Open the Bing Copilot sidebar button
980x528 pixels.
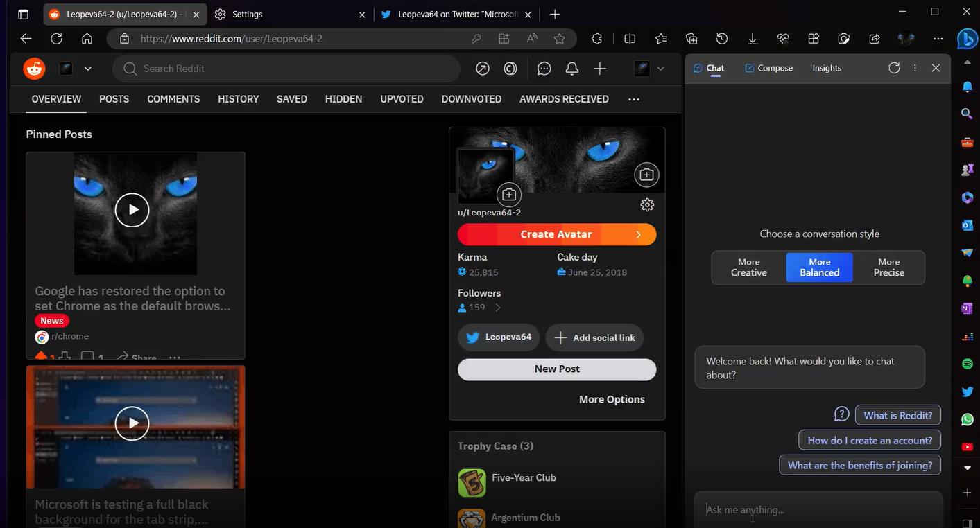pos(967,39)
